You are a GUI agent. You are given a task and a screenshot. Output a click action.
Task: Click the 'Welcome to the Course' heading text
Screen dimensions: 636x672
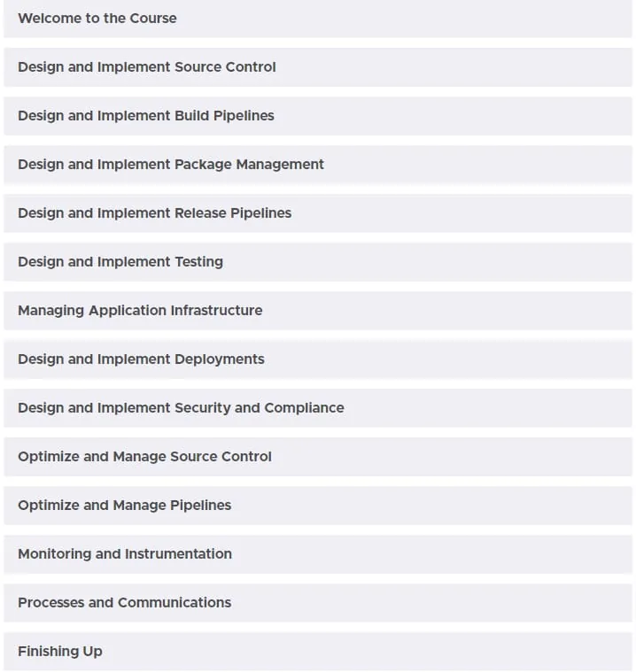97,19
